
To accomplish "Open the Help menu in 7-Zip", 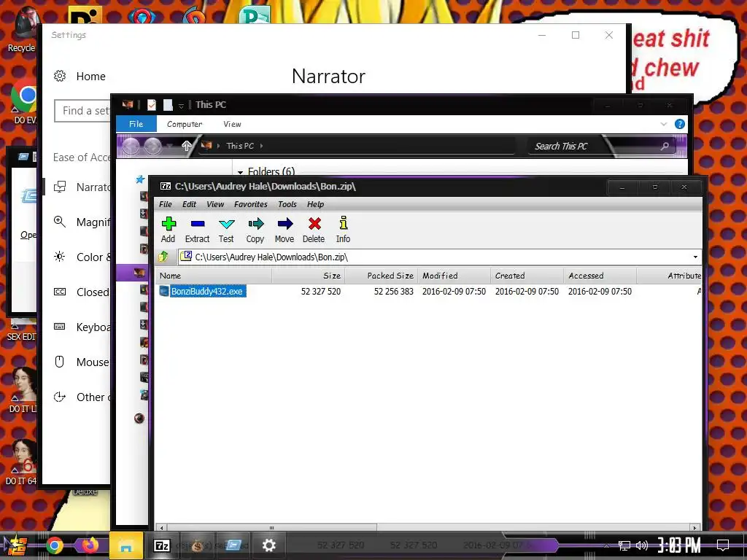I will [x=315, y=204].
